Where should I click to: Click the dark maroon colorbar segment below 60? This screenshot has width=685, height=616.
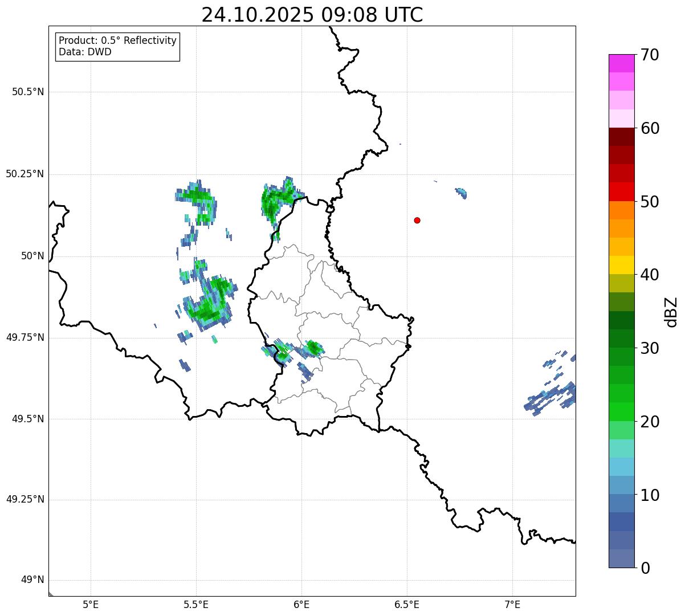[622, 137]
